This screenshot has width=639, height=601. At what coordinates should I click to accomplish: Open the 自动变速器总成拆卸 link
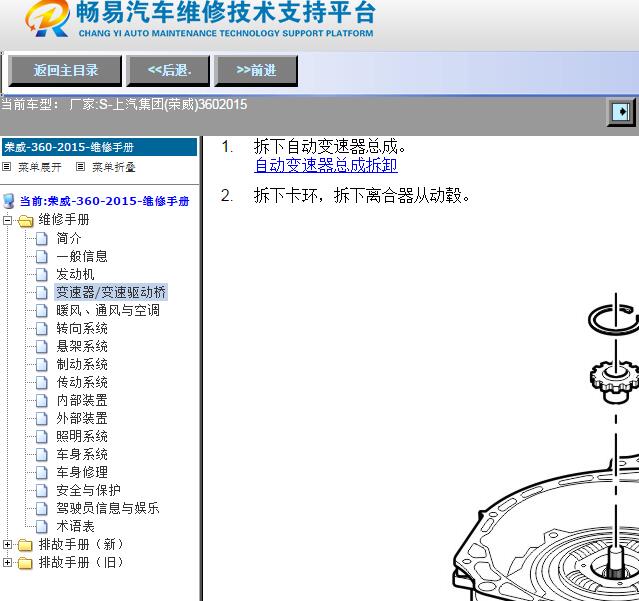click(x=326, y=165)
